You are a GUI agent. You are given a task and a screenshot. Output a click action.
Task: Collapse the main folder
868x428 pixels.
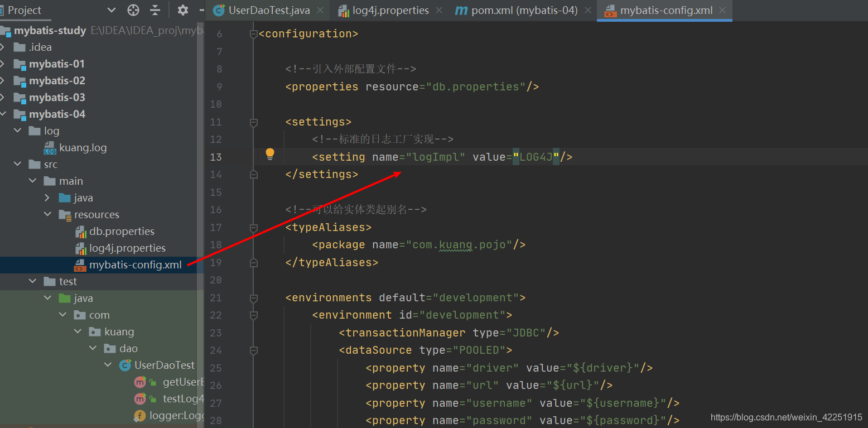point(33,181)
